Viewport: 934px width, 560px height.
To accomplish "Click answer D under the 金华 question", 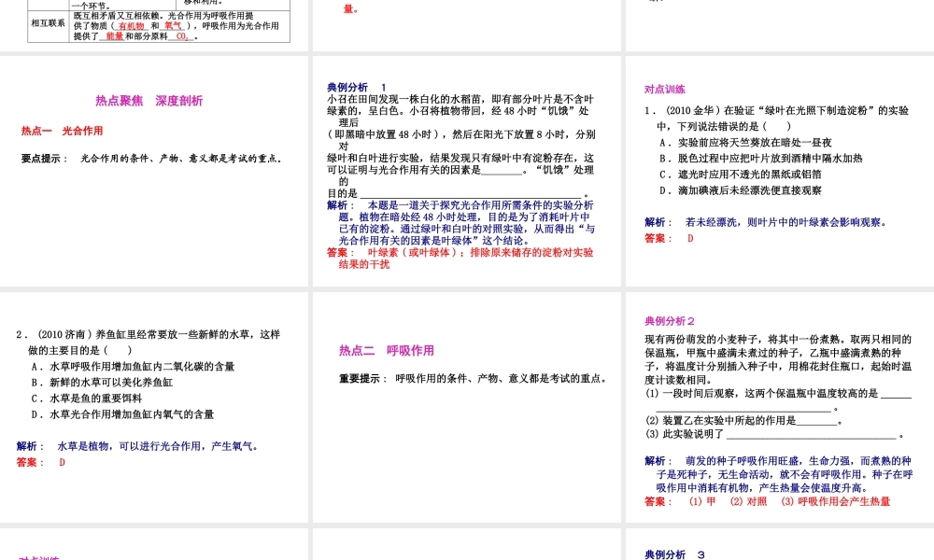I will coord(690,239).
